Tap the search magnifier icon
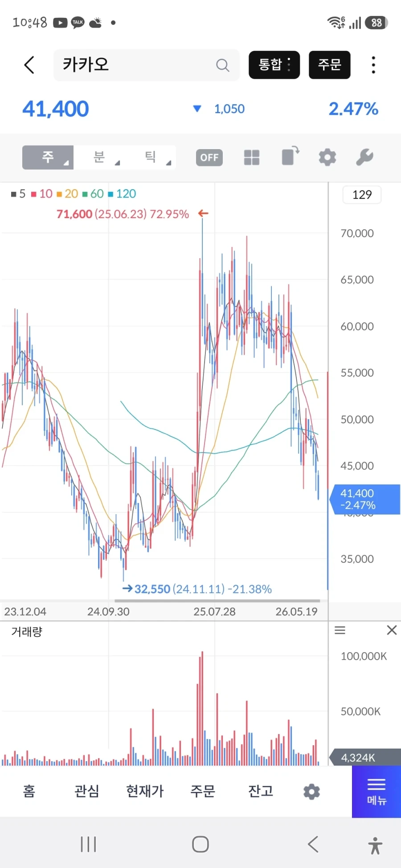The width and height of the screenshot is (401, 868). [x=222, y=65]
